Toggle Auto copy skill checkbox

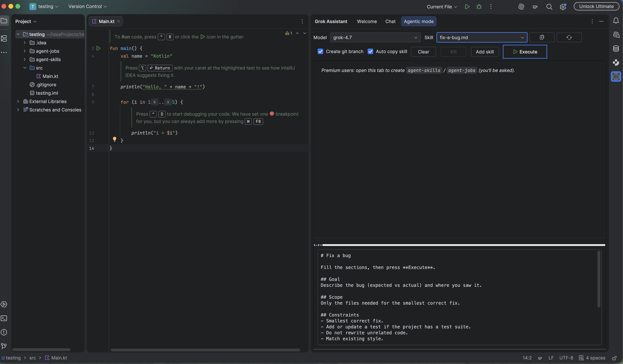pyautogui.click(x=370, y=51)
